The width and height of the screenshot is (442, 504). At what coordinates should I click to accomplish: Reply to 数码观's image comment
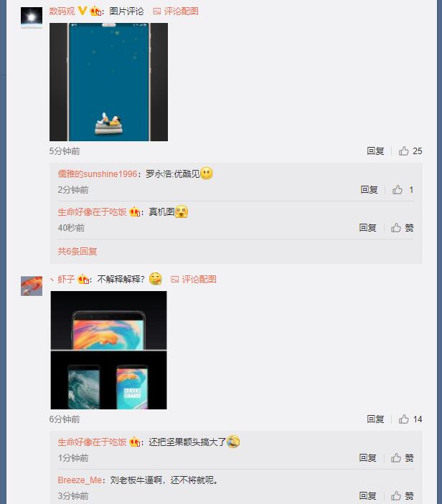point(375,151)
